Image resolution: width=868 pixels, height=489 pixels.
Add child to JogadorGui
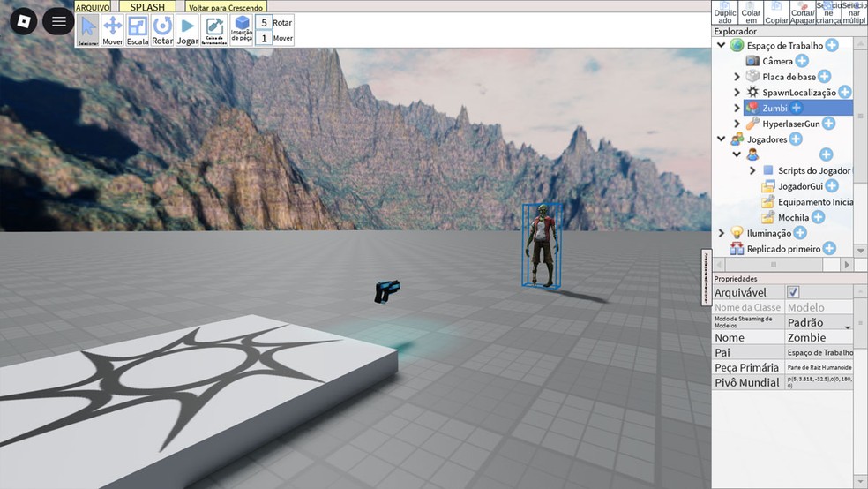tap(832, 186)
